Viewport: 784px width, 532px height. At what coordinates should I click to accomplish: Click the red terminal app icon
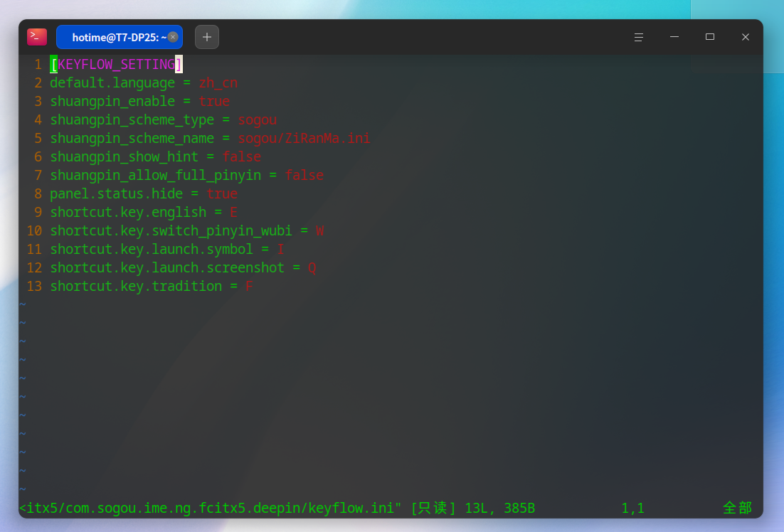click(x=37, y=37)
